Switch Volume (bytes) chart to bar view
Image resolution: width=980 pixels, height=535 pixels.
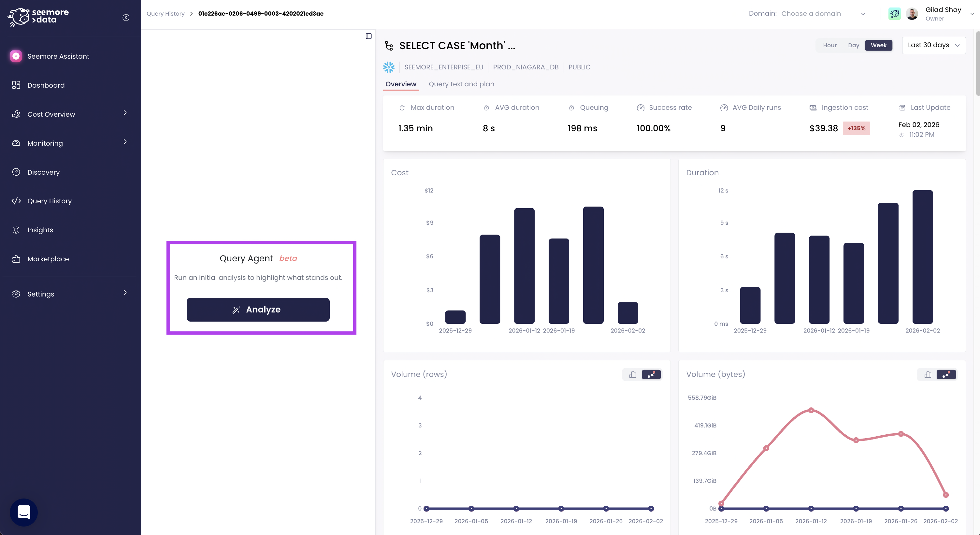928,374
